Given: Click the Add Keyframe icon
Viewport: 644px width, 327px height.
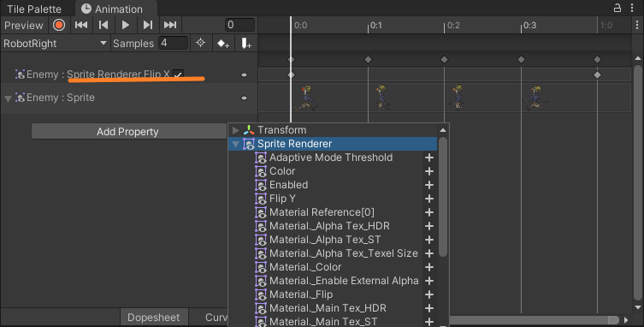Looking at the screenshot, I should click(x=223, y=43).
